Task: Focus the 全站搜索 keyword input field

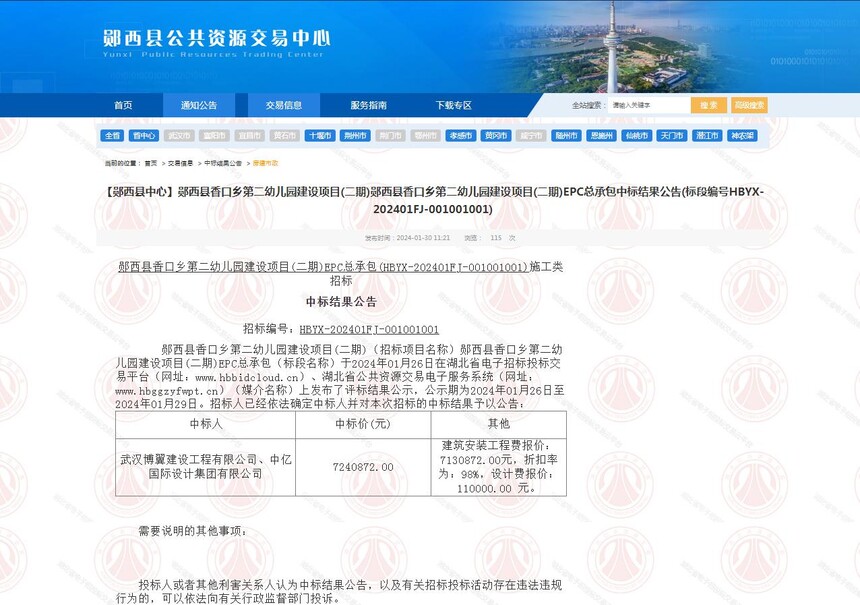Action: [x=648, y=105]
